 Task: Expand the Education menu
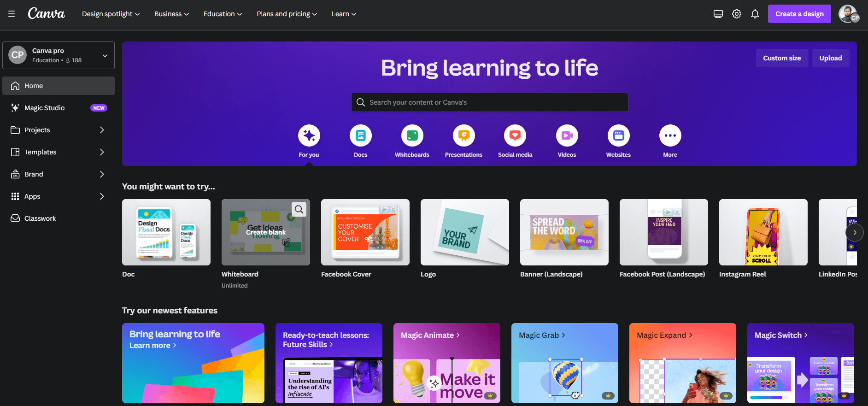[x=223, y=14]
